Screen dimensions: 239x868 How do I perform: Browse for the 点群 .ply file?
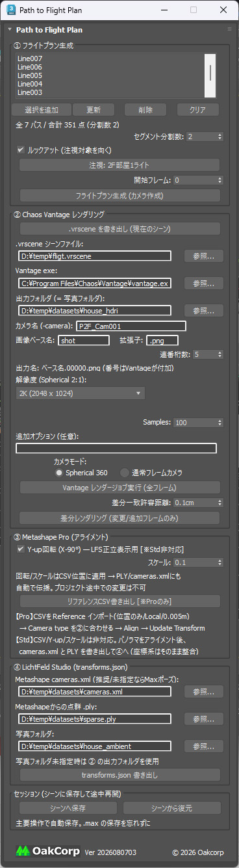203,719
